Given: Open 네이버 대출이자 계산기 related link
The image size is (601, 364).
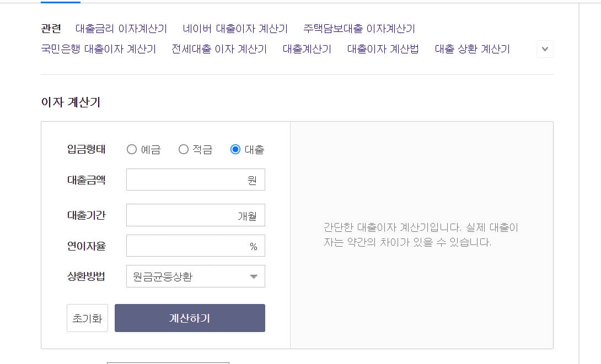Looking at the screenshot, I should (x=235, y=29).
